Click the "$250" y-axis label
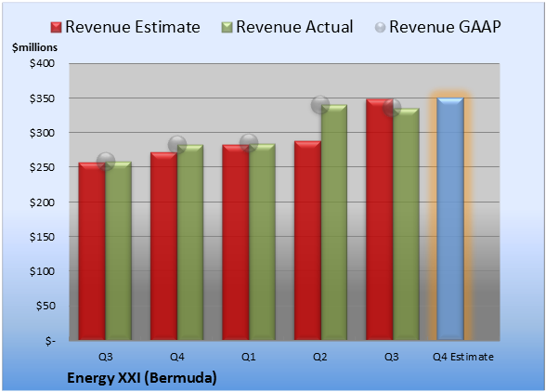This screenshot has width=546, height=392. (42, 167)
